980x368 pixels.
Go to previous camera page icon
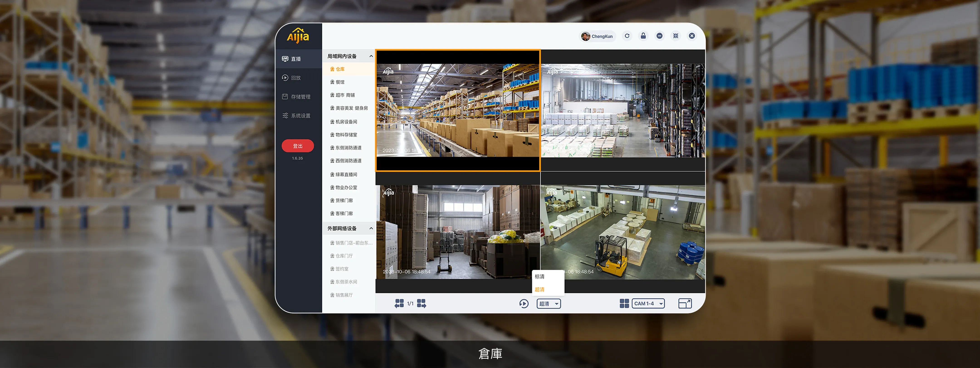coord(399,303)
